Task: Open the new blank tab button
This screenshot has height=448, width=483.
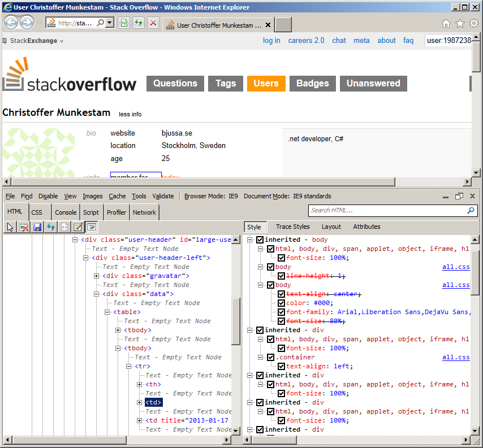Action: [x=283, y=25]
